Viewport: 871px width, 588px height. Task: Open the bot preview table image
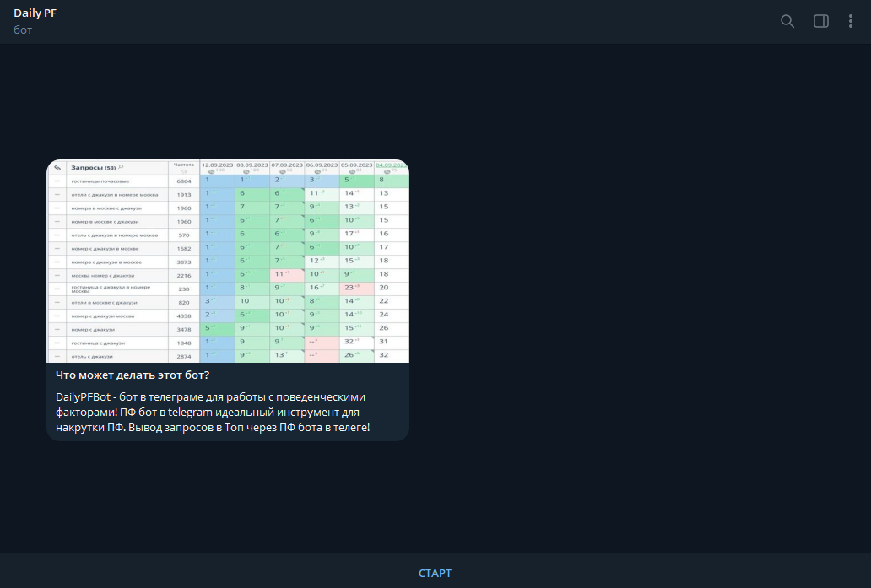pos(228,261)
